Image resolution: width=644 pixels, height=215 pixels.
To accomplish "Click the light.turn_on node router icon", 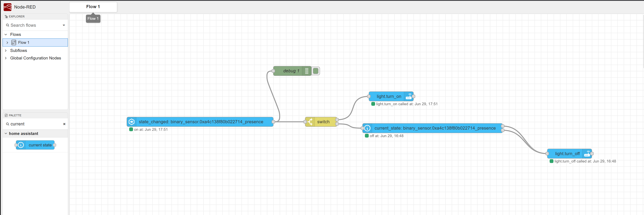I will click(409, 96).
